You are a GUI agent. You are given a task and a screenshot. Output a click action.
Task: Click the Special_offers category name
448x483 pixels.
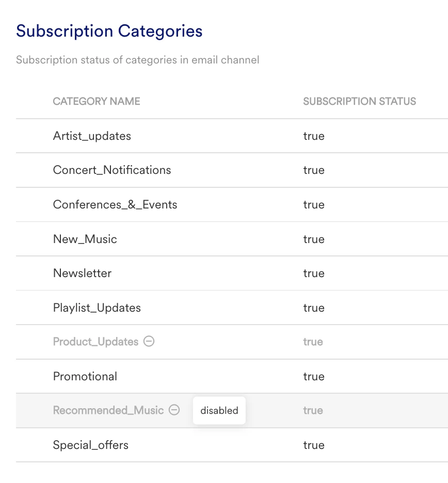(90, 445)
